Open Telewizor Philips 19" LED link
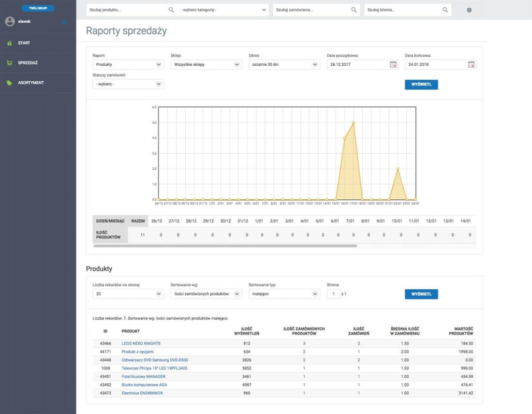 (154, 368)
